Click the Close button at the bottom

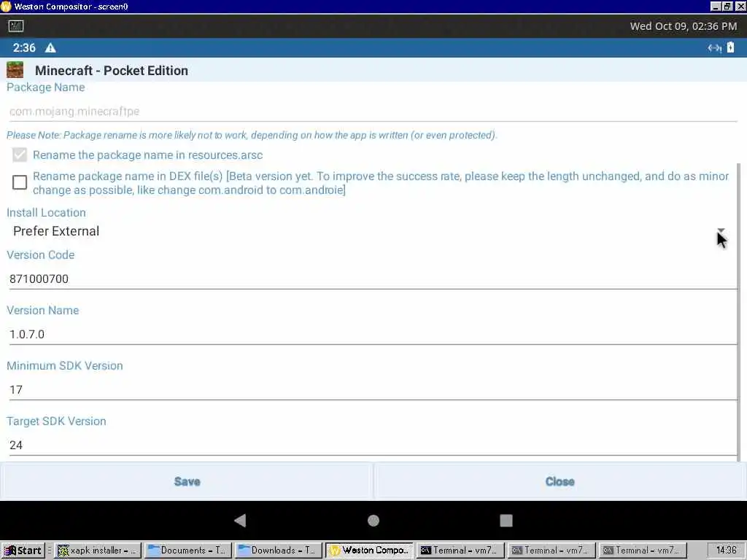click(x=560, y=481)
